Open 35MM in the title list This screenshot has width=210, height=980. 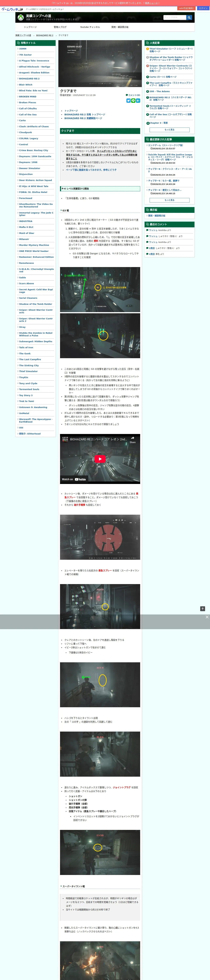pyautogui.click(x=23, y=49)
